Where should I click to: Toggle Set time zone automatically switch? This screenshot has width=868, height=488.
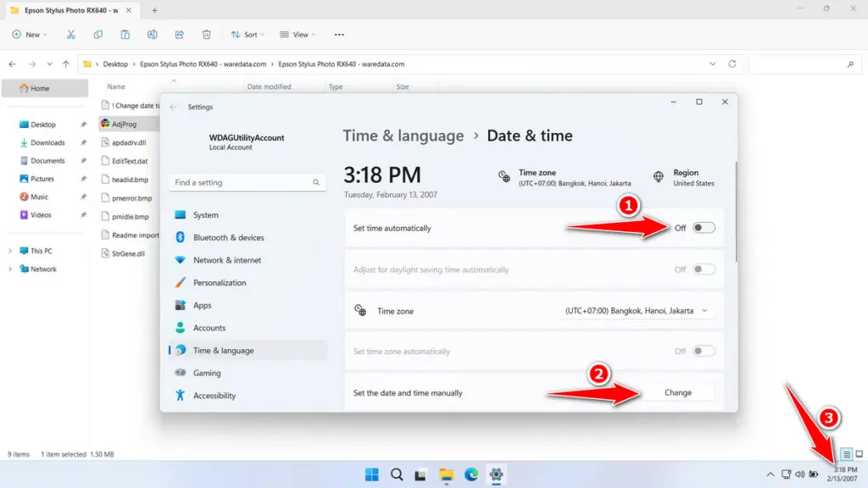point(704,351)
